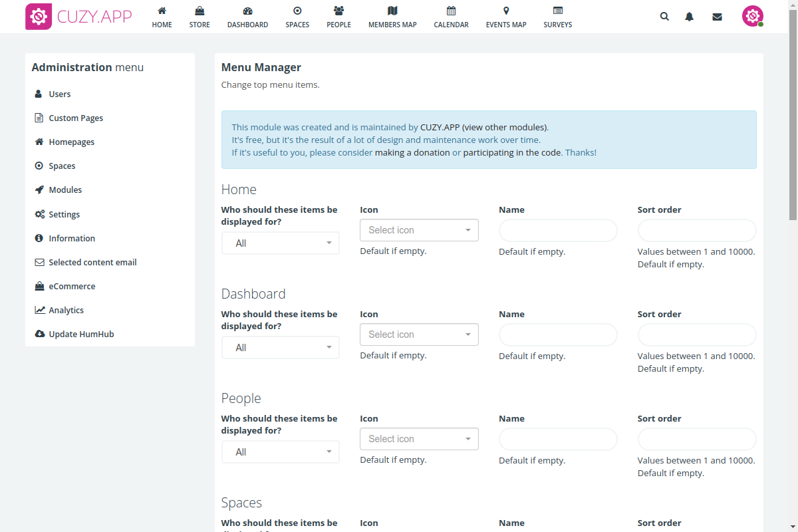Expand Home icon select dropdown
This screenshot has height=532, width=798.
(419, 230)
